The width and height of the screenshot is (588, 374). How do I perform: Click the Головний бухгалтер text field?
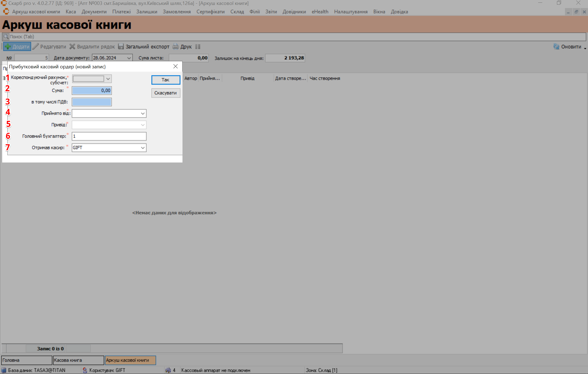(x=109, y=136)
